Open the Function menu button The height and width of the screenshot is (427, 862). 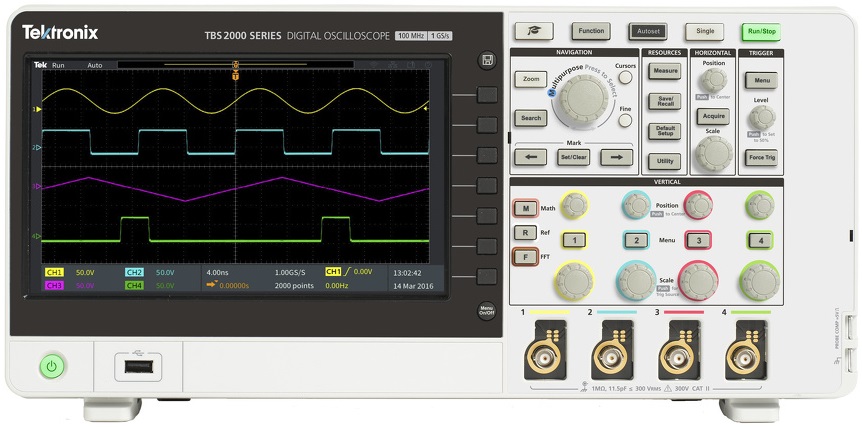pyautogui.click(x=591, y=31)
